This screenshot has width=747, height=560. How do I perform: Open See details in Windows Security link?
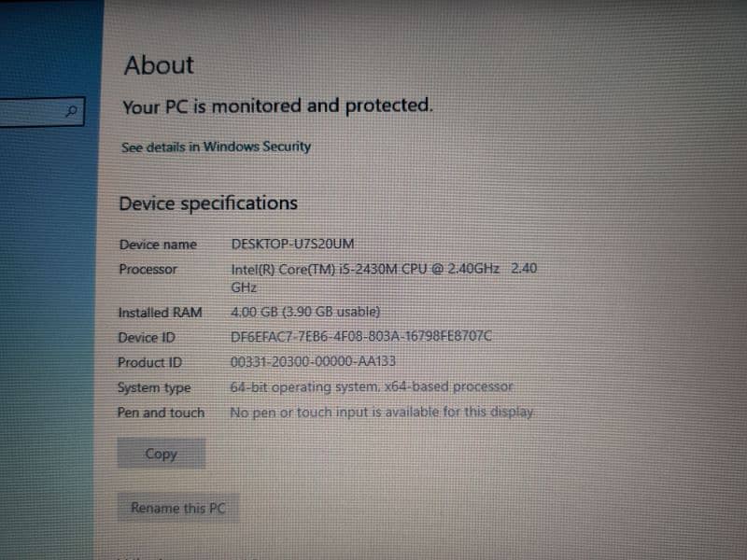pyautogui.click(x=217, y=147)
